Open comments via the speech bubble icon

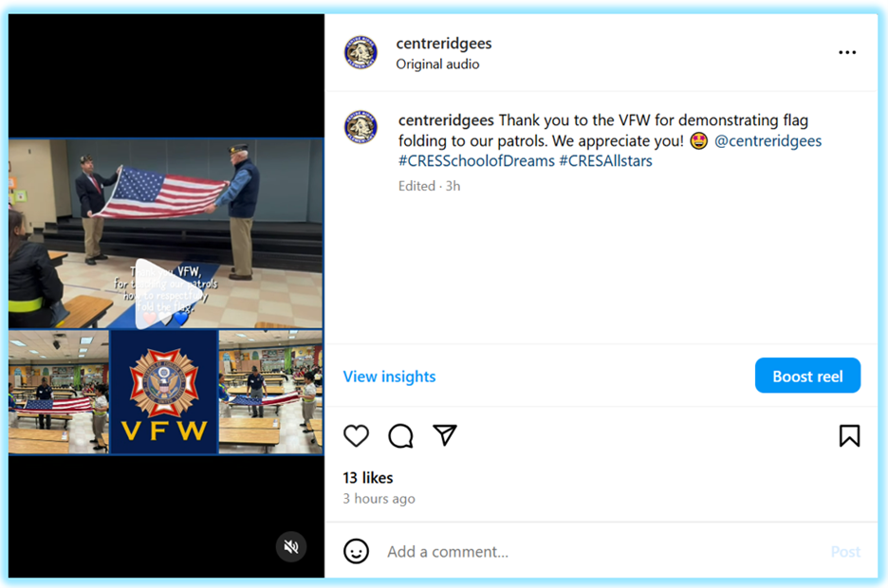pos(400,435)
